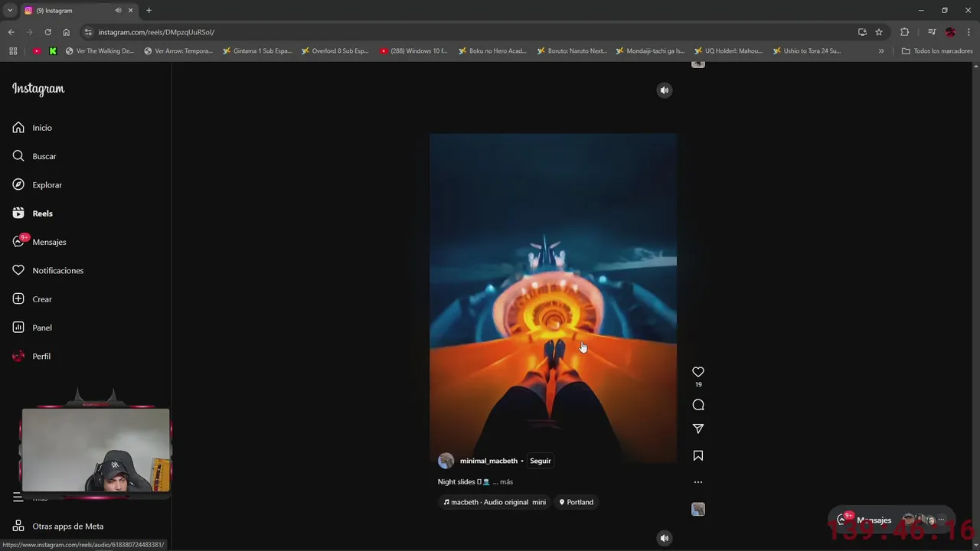Open Boku no Hero Acad... bookmark
This screenshot has height=551, width=980.
click(x=492, y=51)
